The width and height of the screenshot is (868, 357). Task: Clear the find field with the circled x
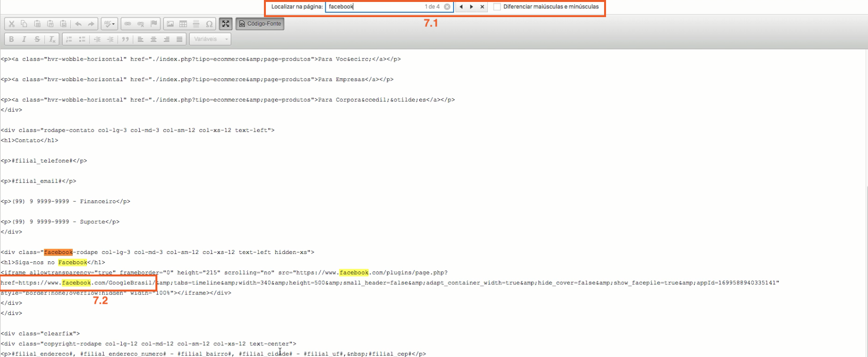click(x=447, y=7)
